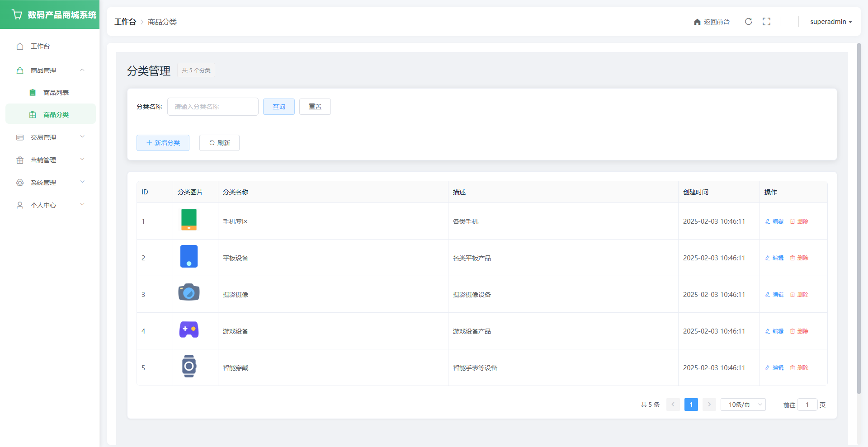The width and height of the screenshot is (868, 447).
Task: Click the 新增分类 button
Action: pos(163,143)
